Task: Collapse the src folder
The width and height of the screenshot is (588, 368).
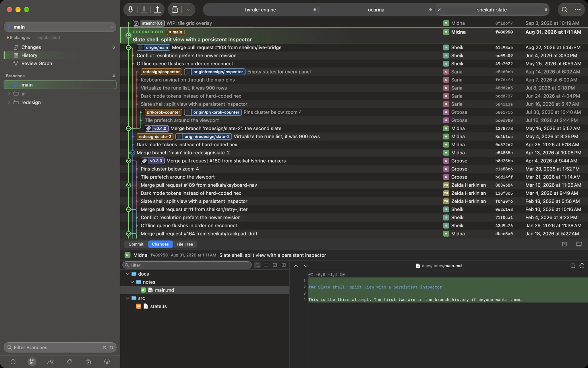Action: pos(127,298)
